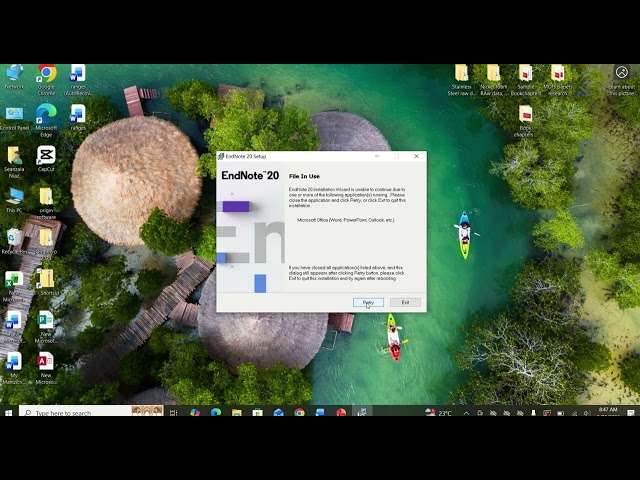This screenshot has width=640, height=480.
Task: Open the Google Chrome desktop shortcut
Action: tap(46, 80)
